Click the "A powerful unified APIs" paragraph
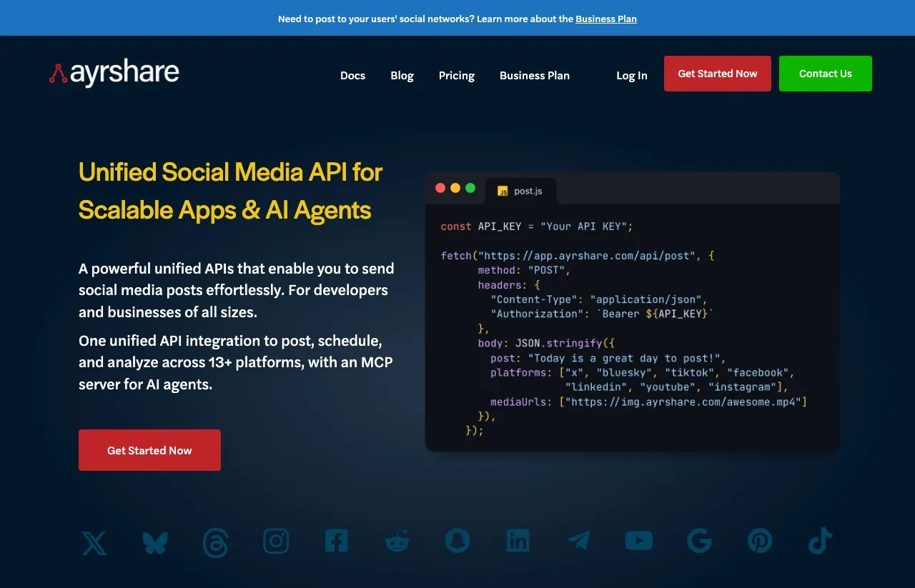 237,290
